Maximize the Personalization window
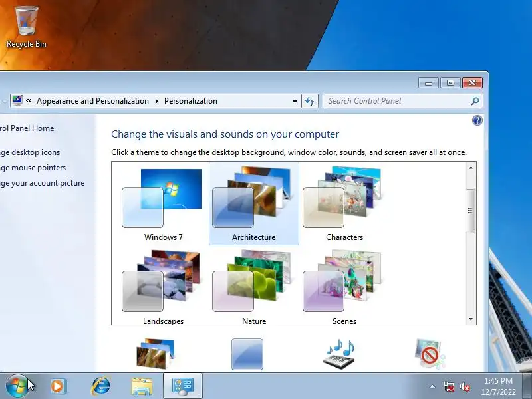532x399 pixels. 450,82
